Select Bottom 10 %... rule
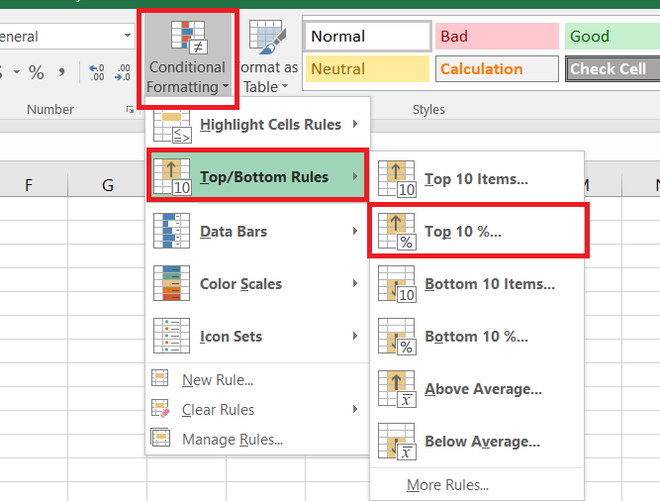This screenshot has height=501, width=660. [477, 336]
